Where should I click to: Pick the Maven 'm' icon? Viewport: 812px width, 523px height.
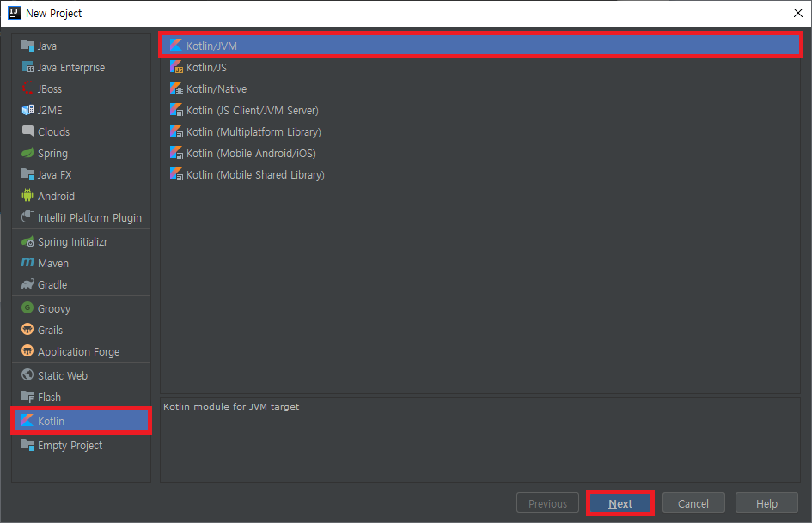(x=27, y=263)
